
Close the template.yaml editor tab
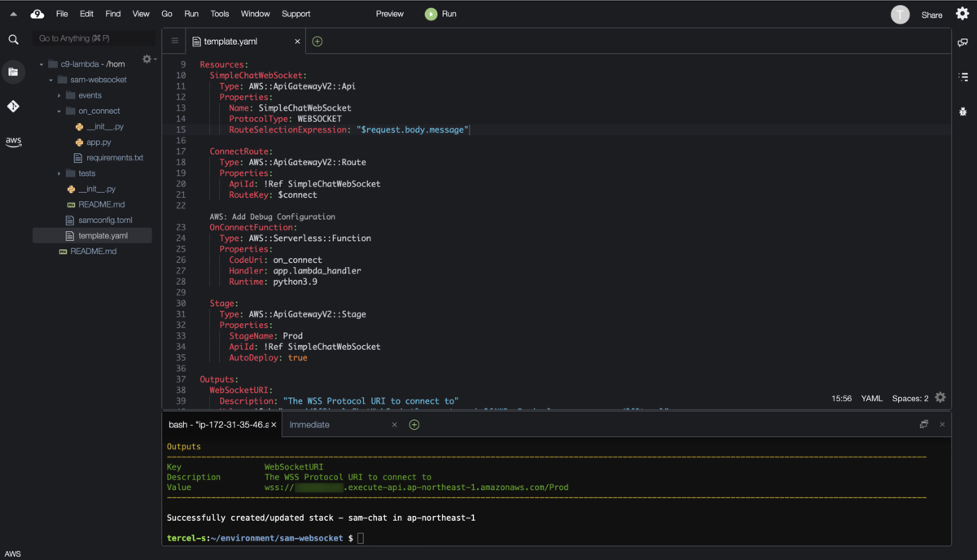297,42
